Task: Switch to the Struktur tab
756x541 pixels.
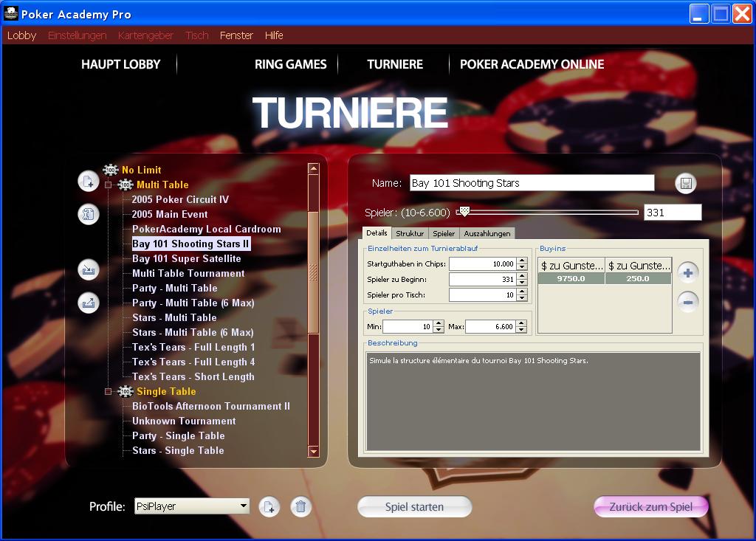Action: (410, 233)
